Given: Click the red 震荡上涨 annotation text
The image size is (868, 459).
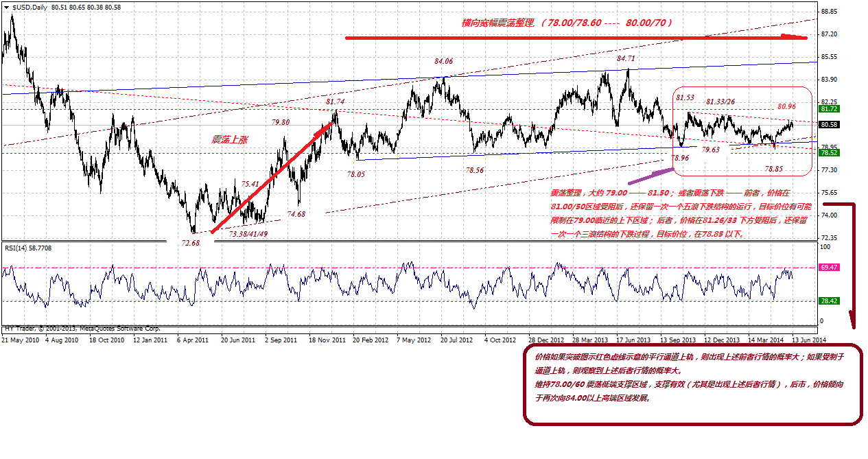Looking at the screenshot, I should (228, 139).
